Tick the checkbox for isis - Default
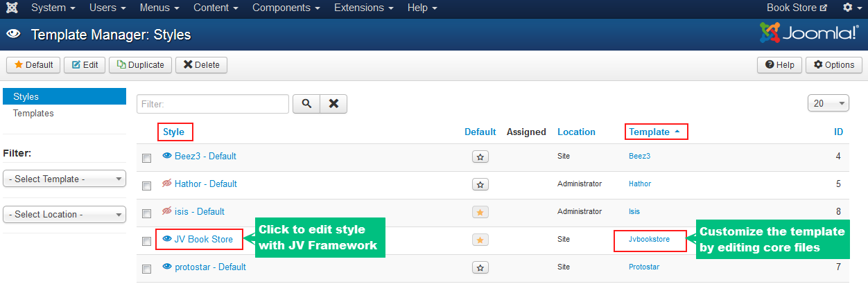The image size is (868, 302). coord(146,214)
